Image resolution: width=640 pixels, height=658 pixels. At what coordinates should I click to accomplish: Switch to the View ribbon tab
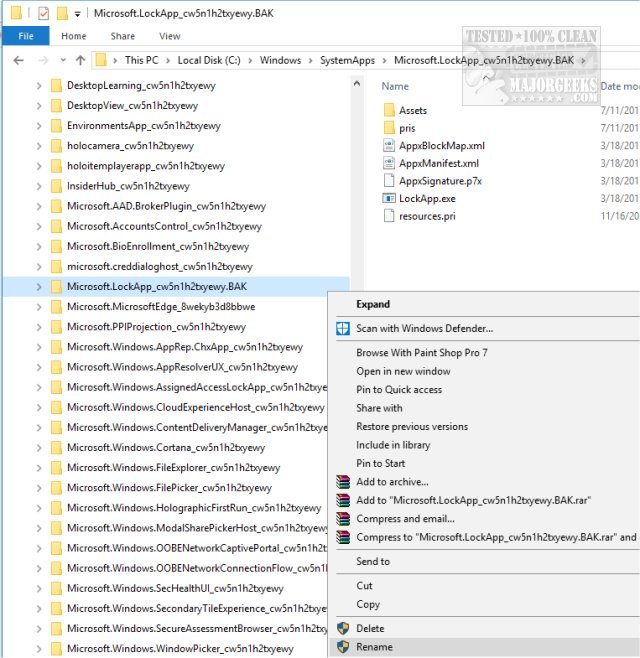tap(170, 36)
